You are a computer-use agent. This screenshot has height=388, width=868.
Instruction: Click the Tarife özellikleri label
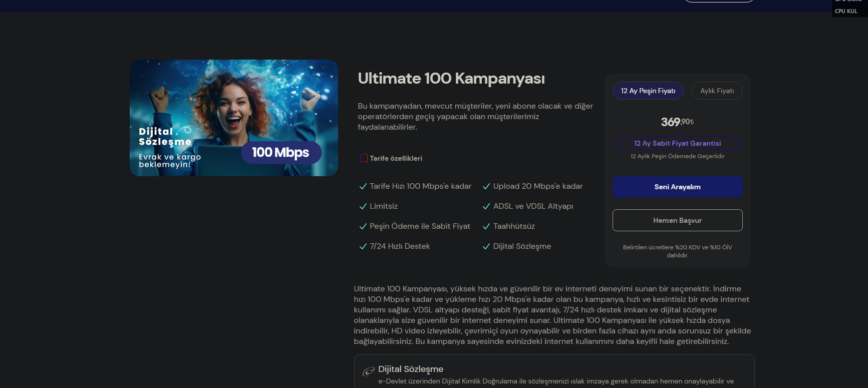point(396,158)
